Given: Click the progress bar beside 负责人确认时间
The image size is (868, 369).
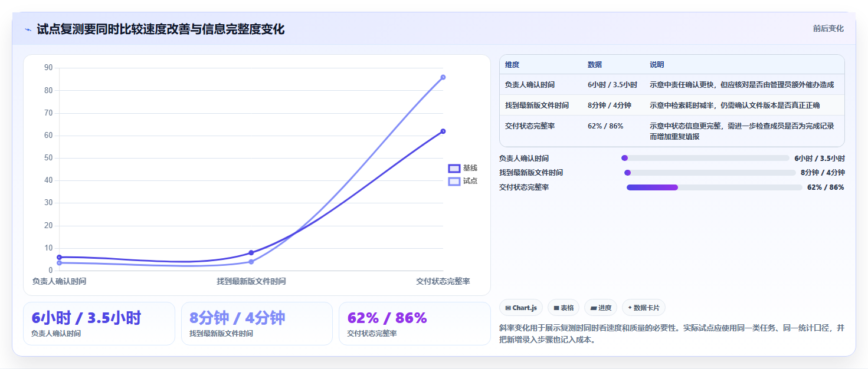Looking at the screenshot, I should click(x=705, y=158).
